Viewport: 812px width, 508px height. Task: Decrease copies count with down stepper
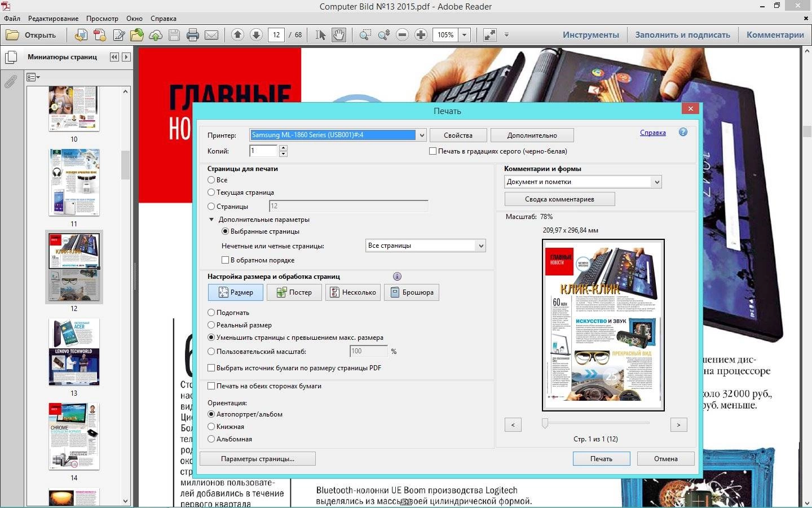(x=283, y=154)
